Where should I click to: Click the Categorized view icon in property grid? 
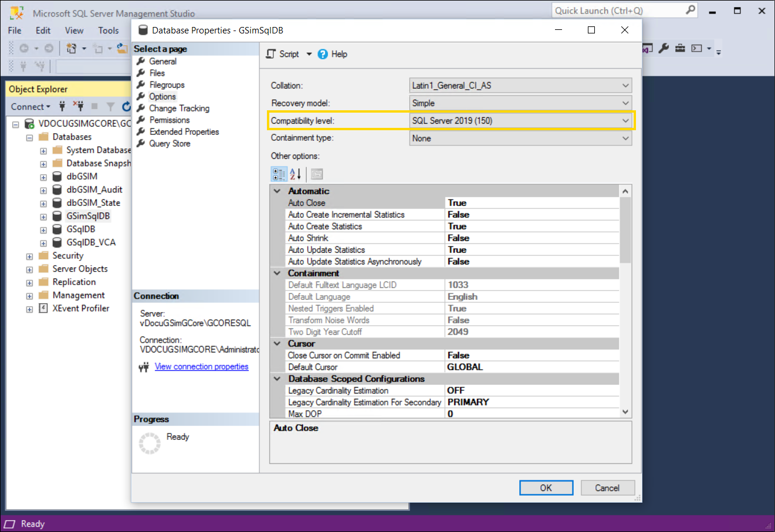279,174
